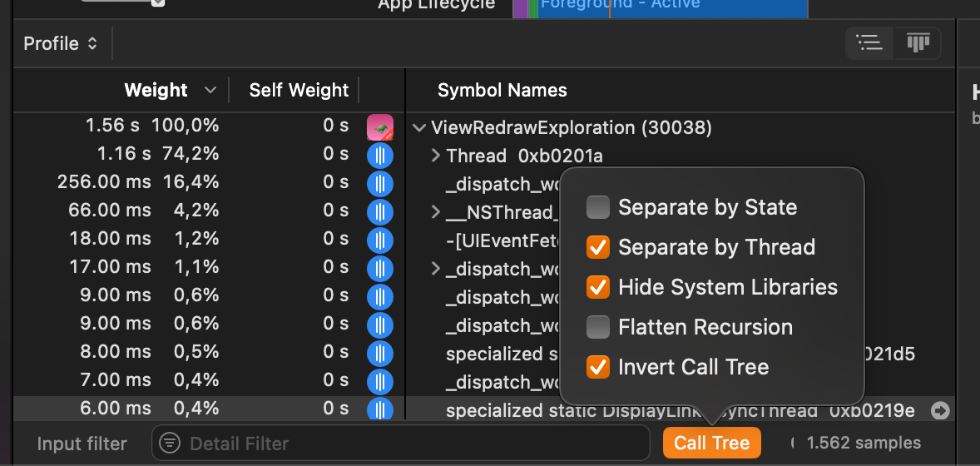Expand Thread 0xb0201a row
This screenshot has width=980, height=466.
[x=435, y=156]
